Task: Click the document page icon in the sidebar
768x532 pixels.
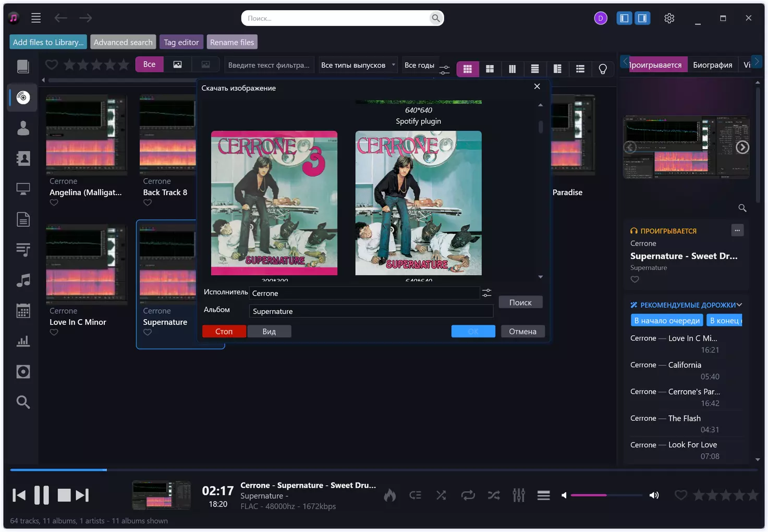Action: (23, 219)
